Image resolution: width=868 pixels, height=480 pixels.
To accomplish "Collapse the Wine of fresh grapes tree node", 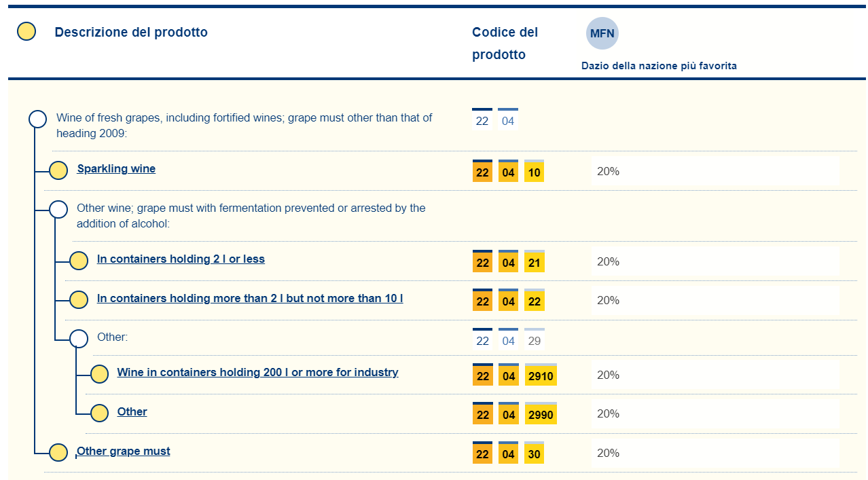I will click(37, 119).
